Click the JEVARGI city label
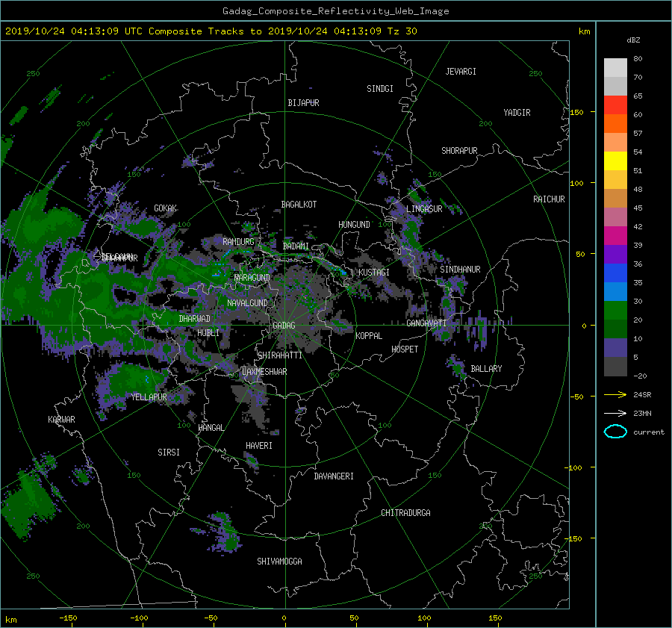Screen dimensions: 672x628 [461, 72]
